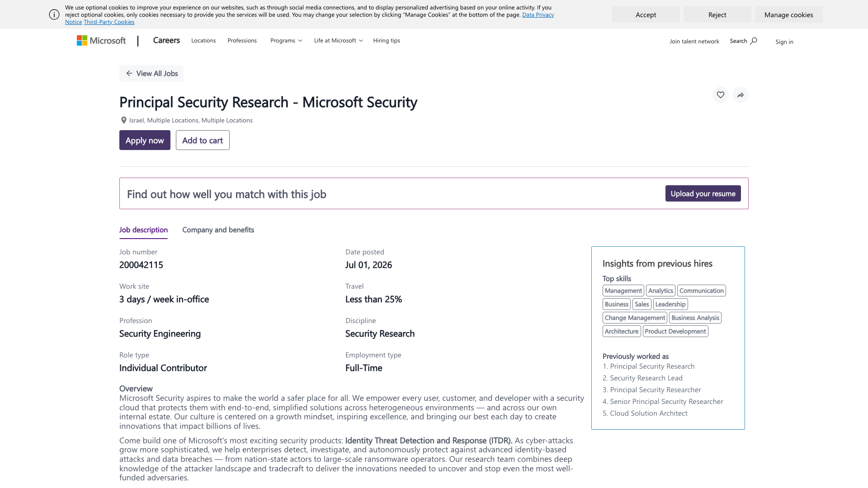Click '3 days / week in-office' value

tap(164, 299)
